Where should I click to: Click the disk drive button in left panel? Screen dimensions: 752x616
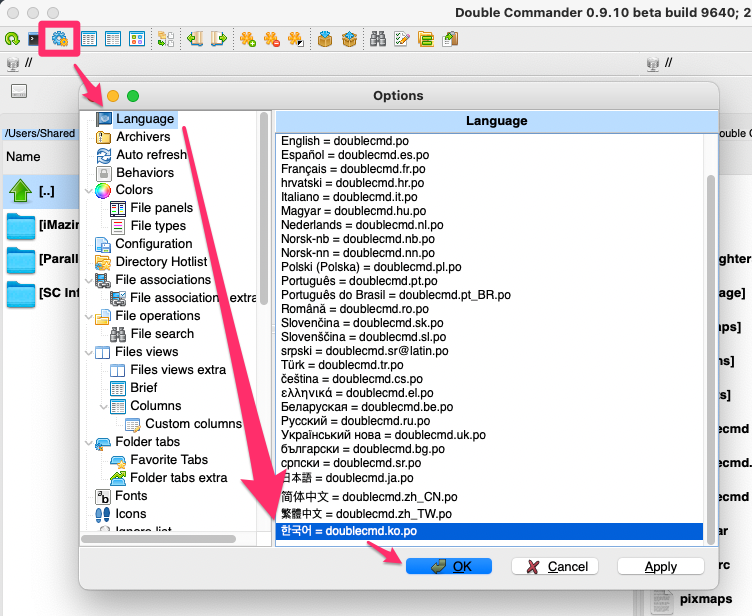click(x=19, y=91)
